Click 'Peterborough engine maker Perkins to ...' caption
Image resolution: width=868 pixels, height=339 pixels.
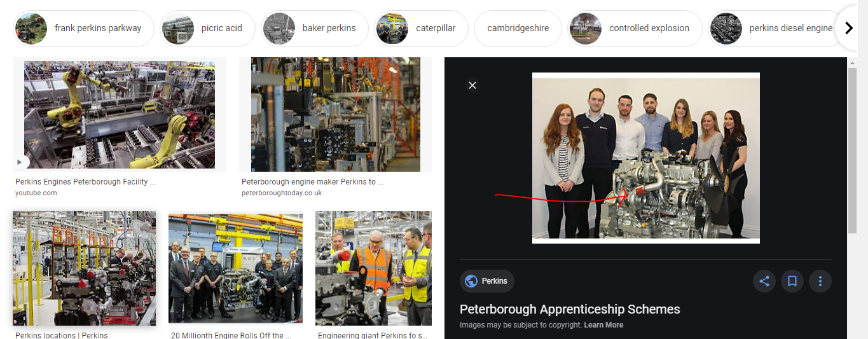[313, 182]
